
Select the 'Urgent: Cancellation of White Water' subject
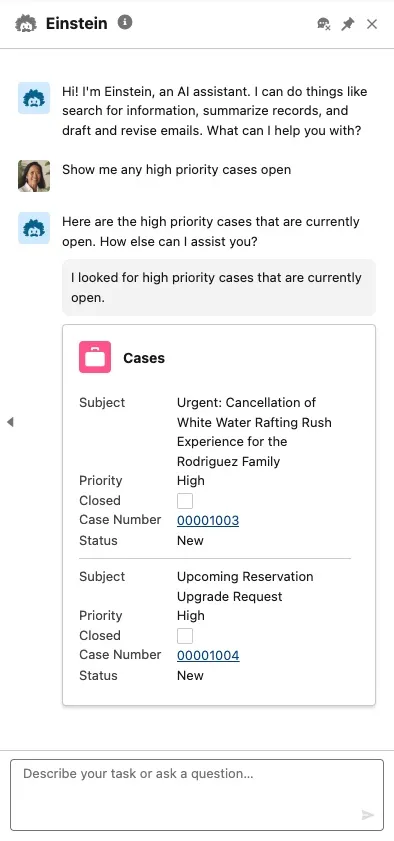[254, 432]
